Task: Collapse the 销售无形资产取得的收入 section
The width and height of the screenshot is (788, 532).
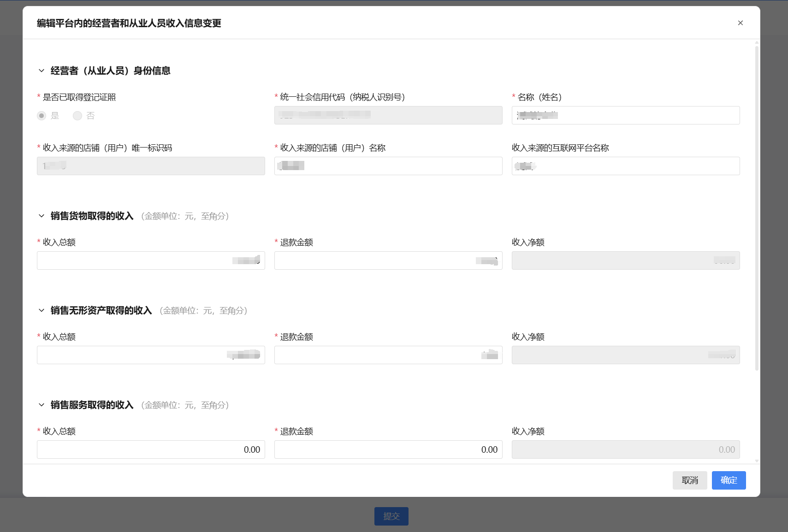Action: coord(41,310)
